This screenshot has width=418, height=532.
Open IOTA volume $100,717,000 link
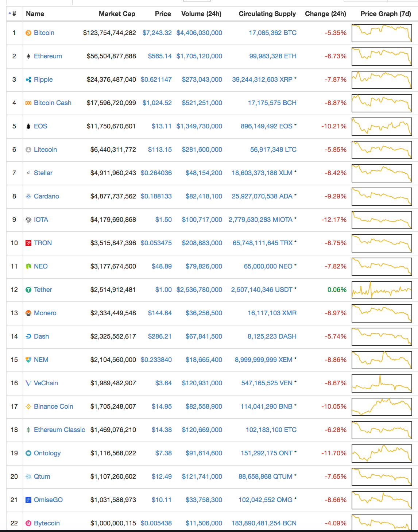[202, 220]
